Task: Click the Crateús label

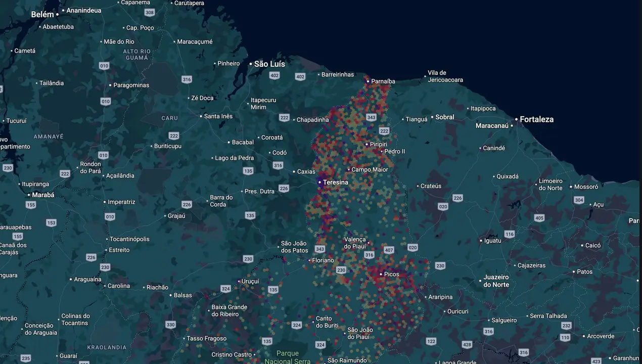Action: click(x=431, y=187)
